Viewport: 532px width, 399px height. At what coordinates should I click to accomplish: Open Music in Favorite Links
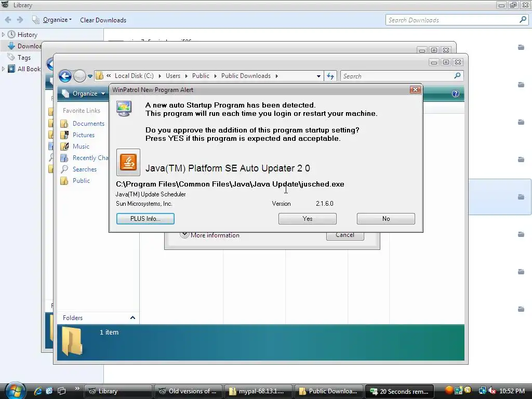click(81, 146)
